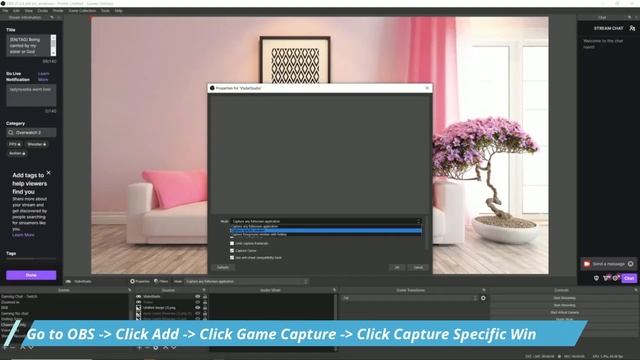Select the Untitled design (3).png source
The height and width of the screenshot is (360, 640).
[159, 308]
